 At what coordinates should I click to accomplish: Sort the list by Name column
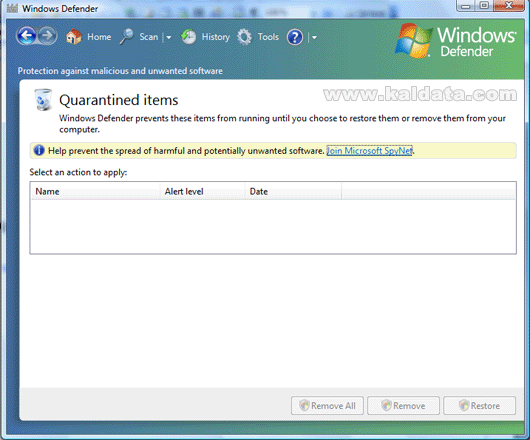(x=95, y=192)
